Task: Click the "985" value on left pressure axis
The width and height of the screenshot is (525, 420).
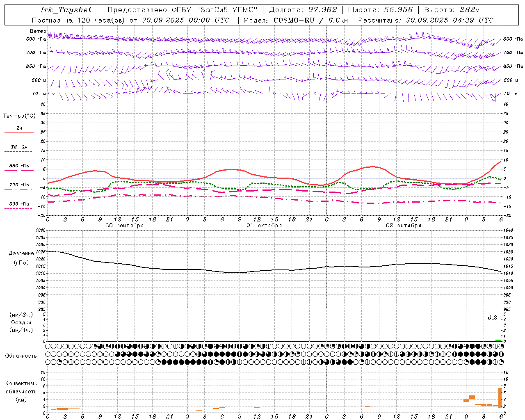Action: coord(41,309)
